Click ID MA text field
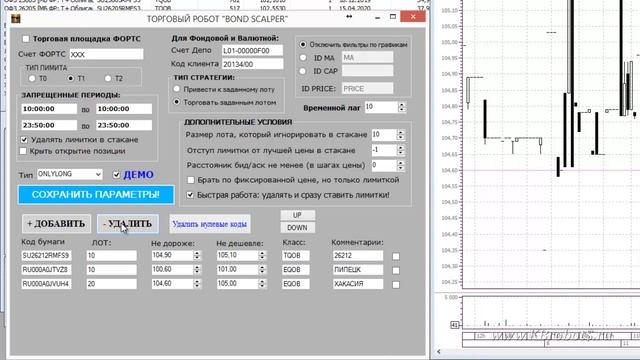The height and width of the screenshot is (360, 640). [x=367, y=58]
